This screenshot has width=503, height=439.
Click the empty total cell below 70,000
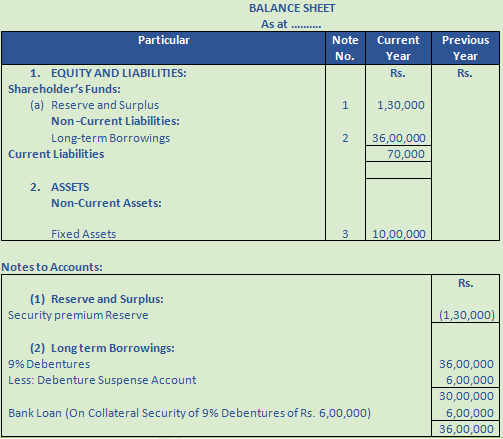(398, 170)
